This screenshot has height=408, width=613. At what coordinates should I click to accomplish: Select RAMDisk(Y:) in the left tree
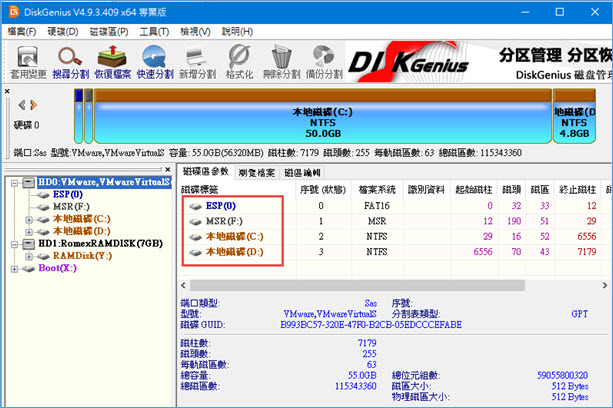click(x=82, y=256)
